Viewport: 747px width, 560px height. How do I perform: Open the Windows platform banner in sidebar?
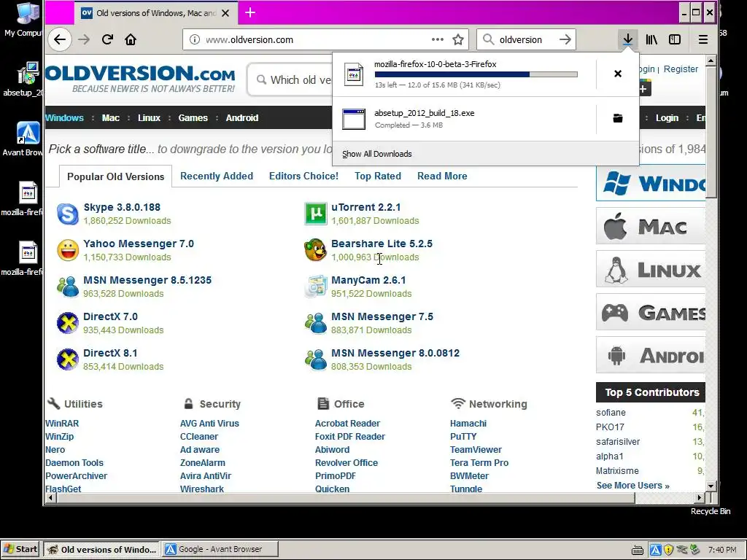point(651,183)
